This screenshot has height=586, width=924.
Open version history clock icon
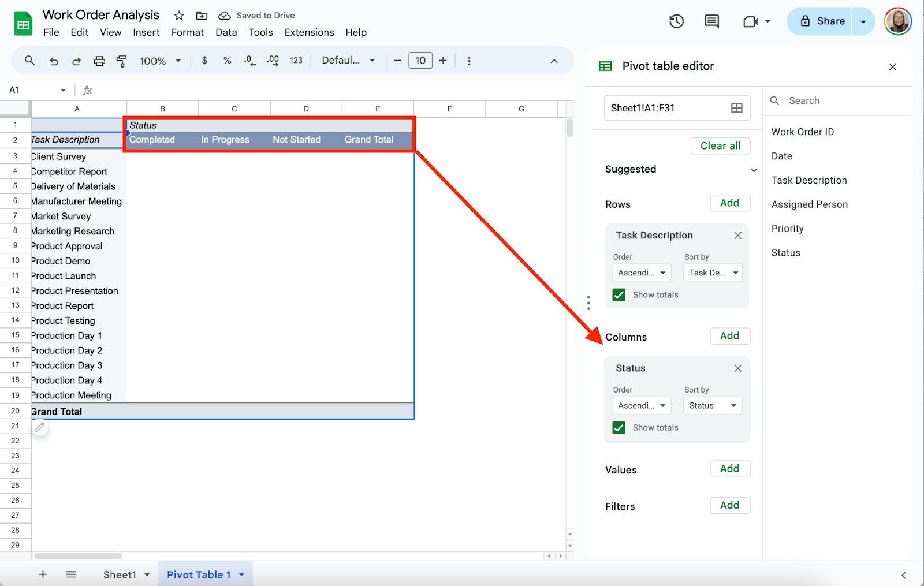(676, 21)
